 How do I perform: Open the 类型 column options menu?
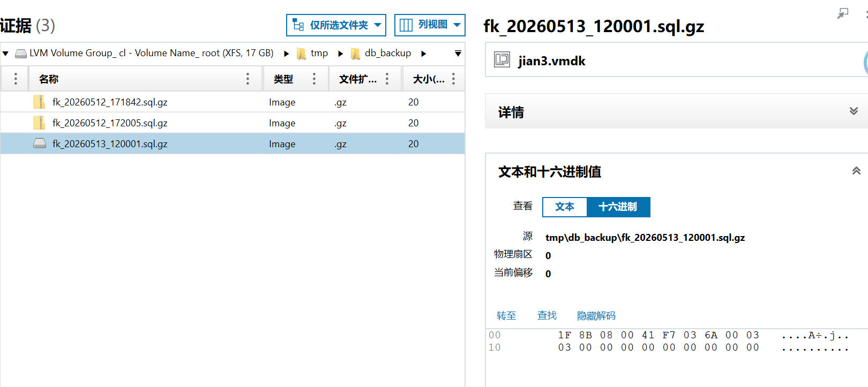(x=314, y=79)
